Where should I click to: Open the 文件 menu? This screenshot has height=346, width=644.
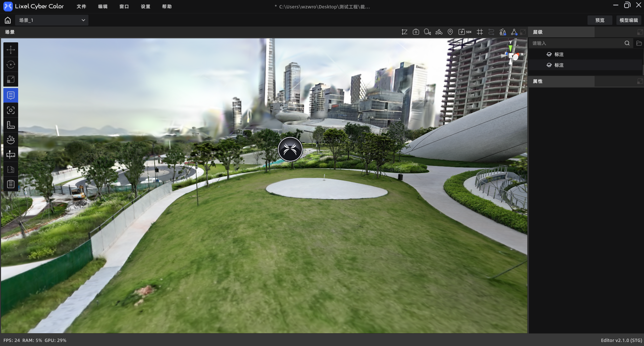tap(81, 6)
